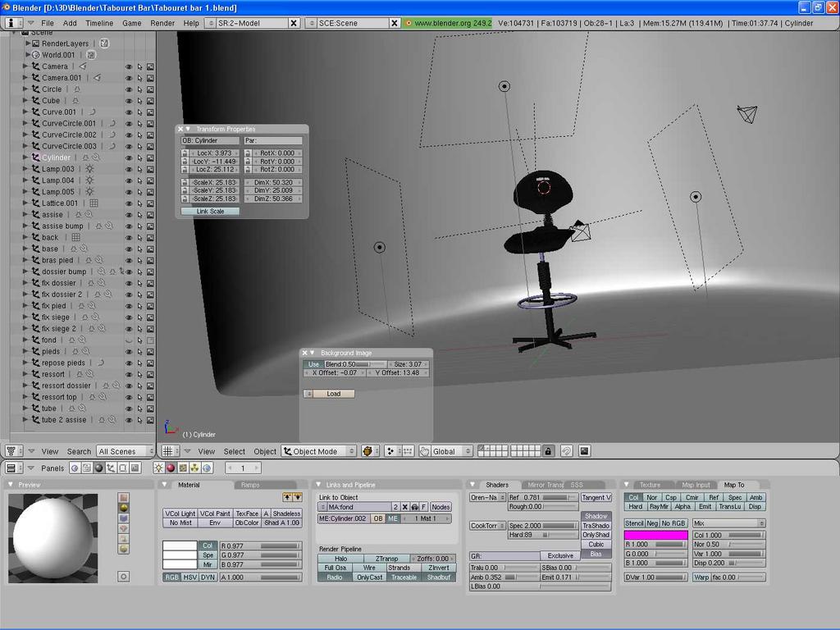
Task: Click the Shading context sphere icon in Panels header
Action: pos(98,468)
